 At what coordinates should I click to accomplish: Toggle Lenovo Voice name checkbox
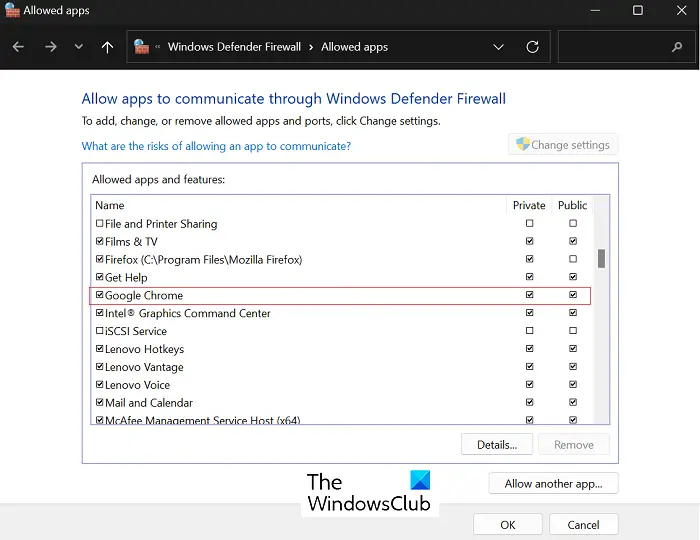tap(100, 384)
